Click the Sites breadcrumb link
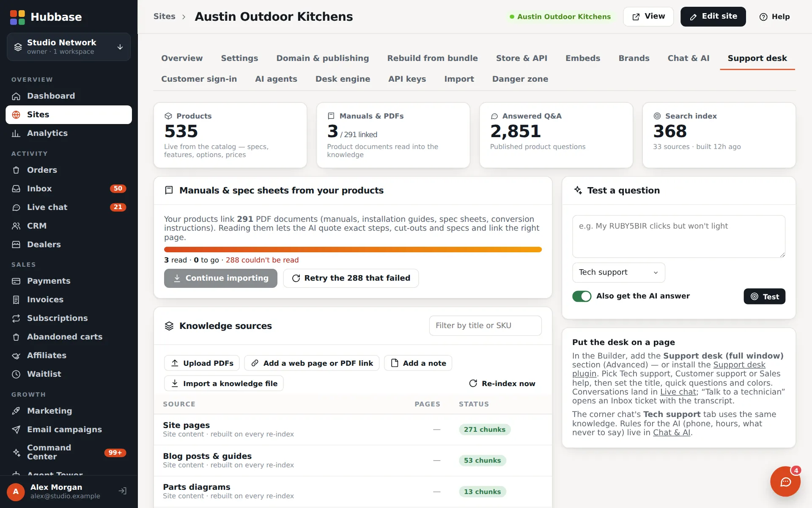Screen dimensions: 812x508 pyautogui.click(x=164, y=17)
